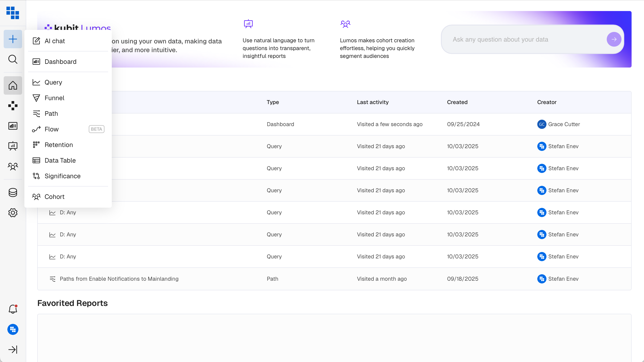Open Paths from Enable Notifications to Mainlanding report
This screenshot has height=362, width=644.
(119, 279)
